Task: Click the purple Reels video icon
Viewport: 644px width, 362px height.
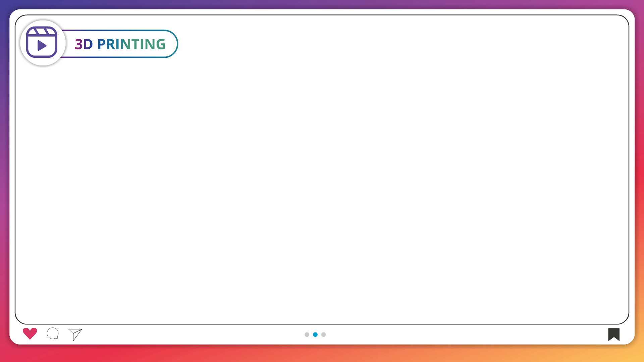Action: coord(42,43)
